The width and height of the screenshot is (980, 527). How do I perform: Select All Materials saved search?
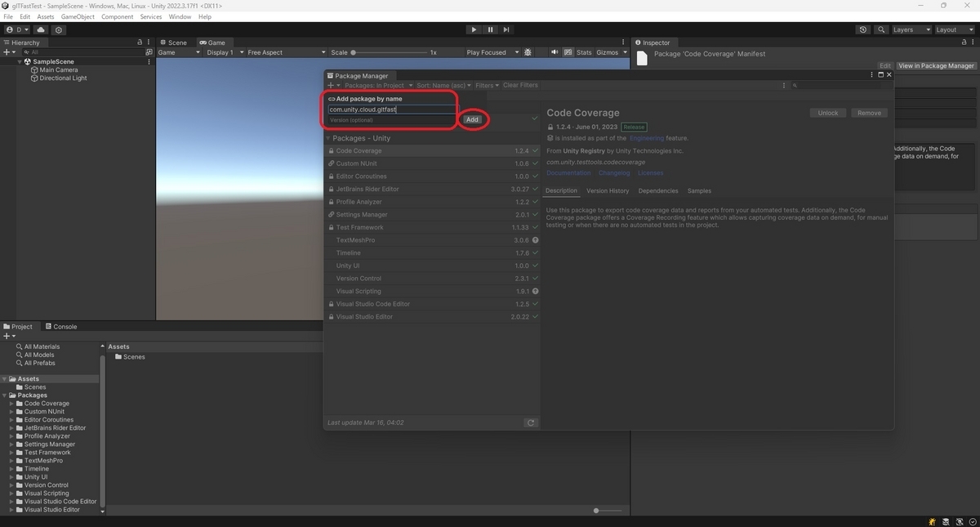point(37,346)
